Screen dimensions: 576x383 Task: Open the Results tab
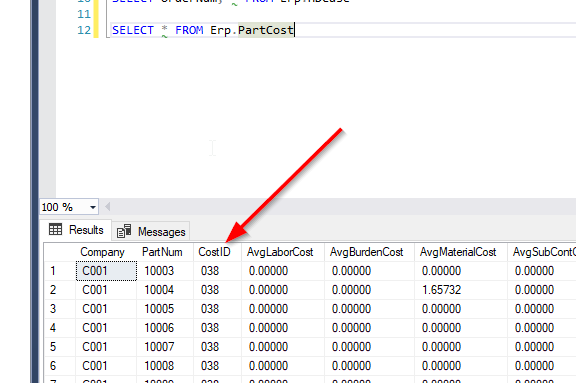click(76, 230)
